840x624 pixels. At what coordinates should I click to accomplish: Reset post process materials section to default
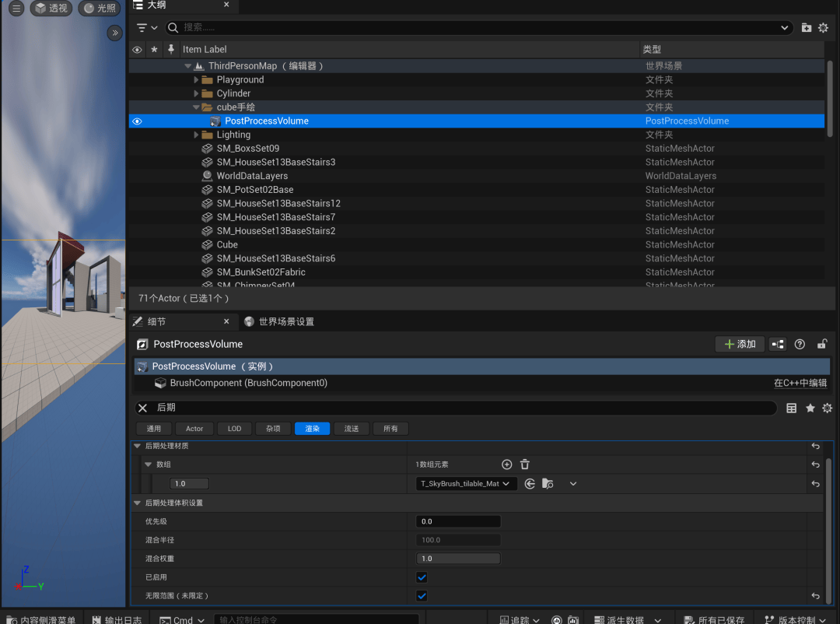[x=815, y=446]
